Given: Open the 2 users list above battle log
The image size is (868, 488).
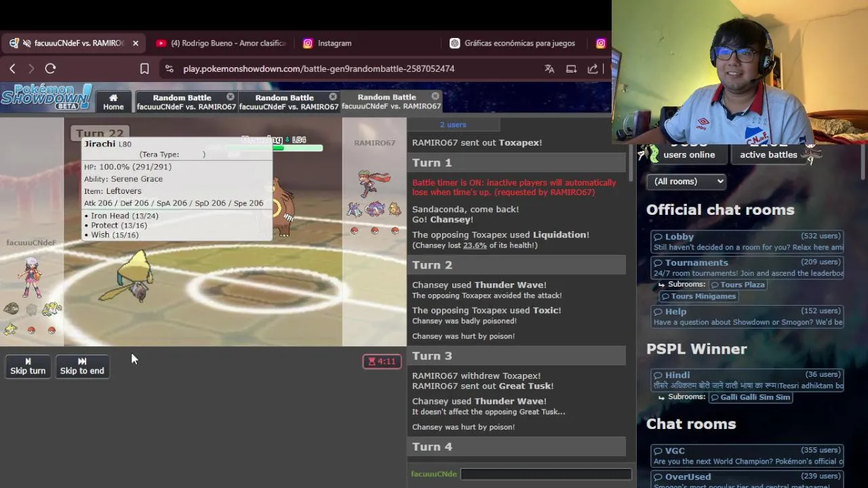Looking at the screenshot, I should coord(453,125).
